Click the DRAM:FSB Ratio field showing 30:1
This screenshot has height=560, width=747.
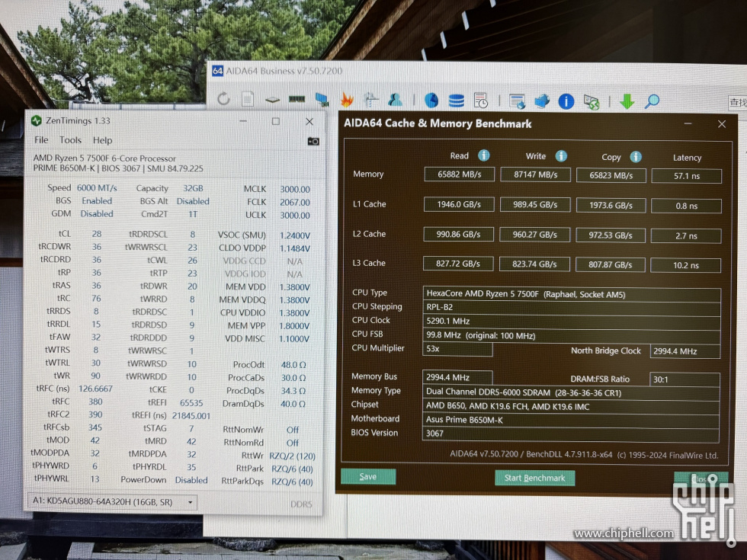[684, 379]
